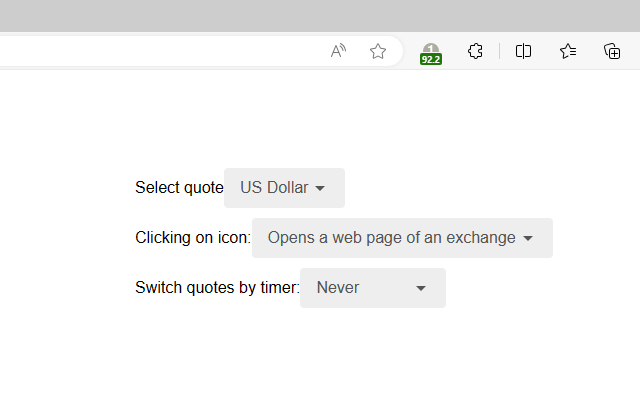This screenshot has width=640, height=400.
Task: Click the caret arrow beside Never
Action: 421,288
